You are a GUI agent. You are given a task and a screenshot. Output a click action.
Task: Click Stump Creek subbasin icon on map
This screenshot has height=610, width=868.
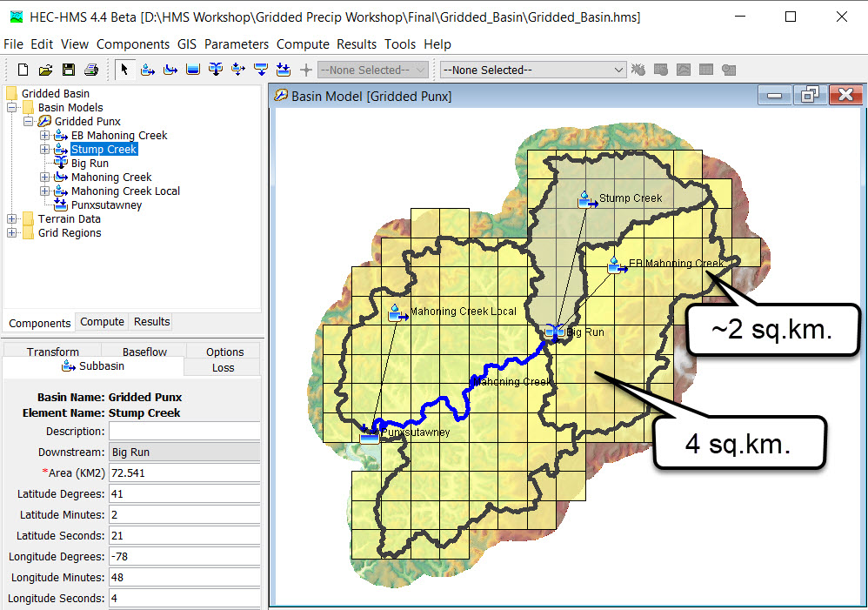point(586,200)
